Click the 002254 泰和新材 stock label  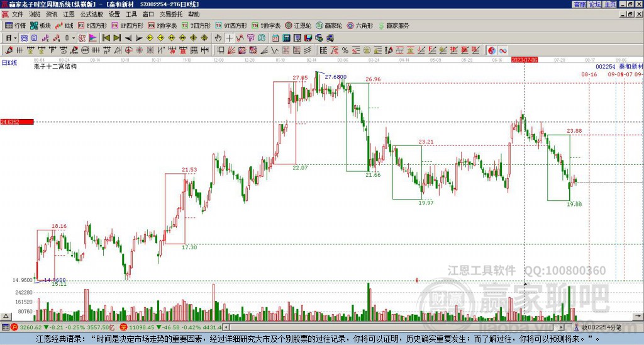[619, 67]
